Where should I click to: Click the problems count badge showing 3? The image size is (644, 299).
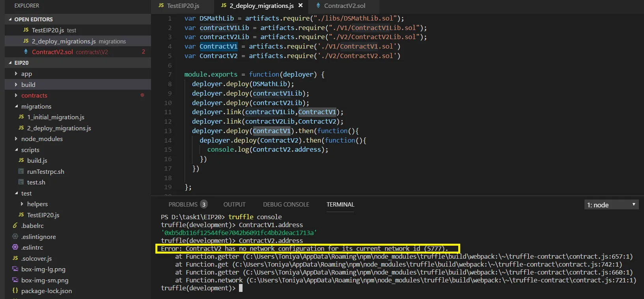tap(203, 205)
